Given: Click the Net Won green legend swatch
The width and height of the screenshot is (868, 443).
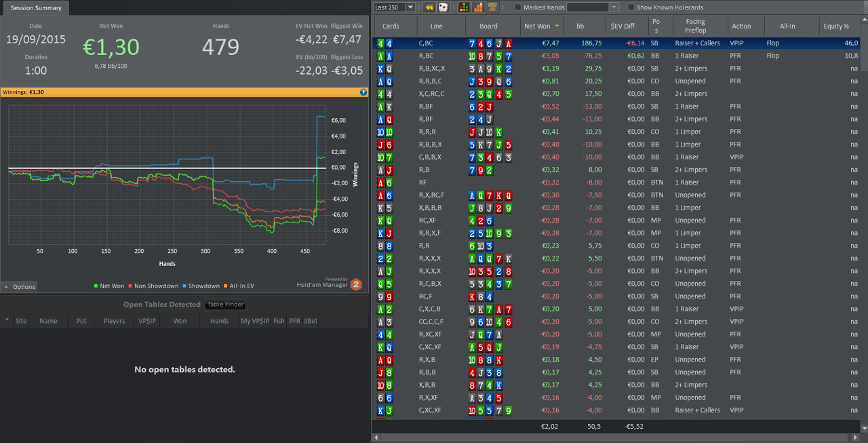Looking at the screenshot, I should coord(96,286).
